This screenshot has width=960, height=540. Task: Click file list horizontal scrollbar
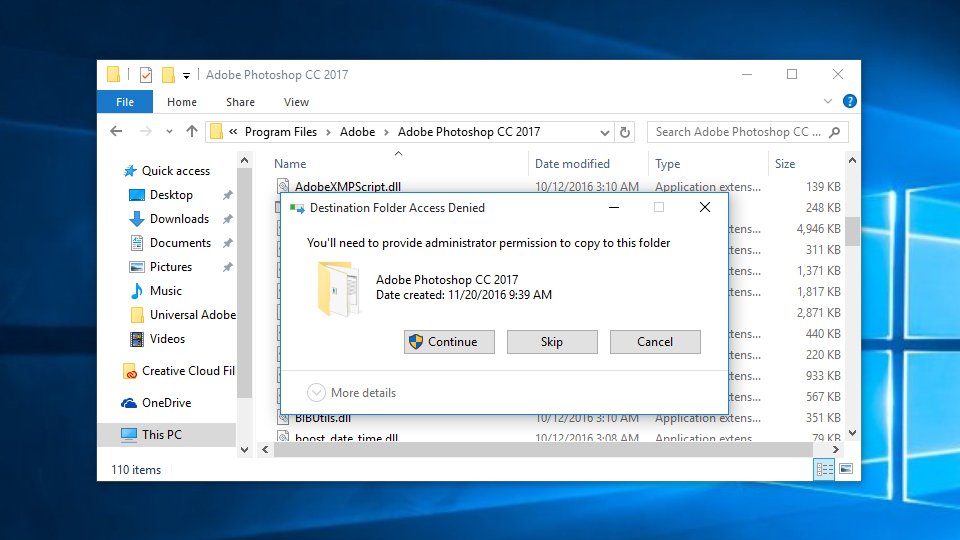pos(543,449)
